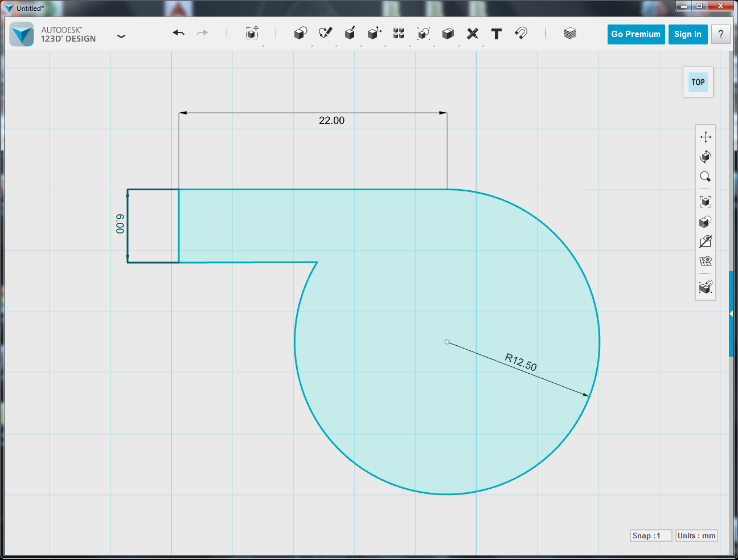Click the circle center point
The image size is (738, 560).
tap(447, 342)
